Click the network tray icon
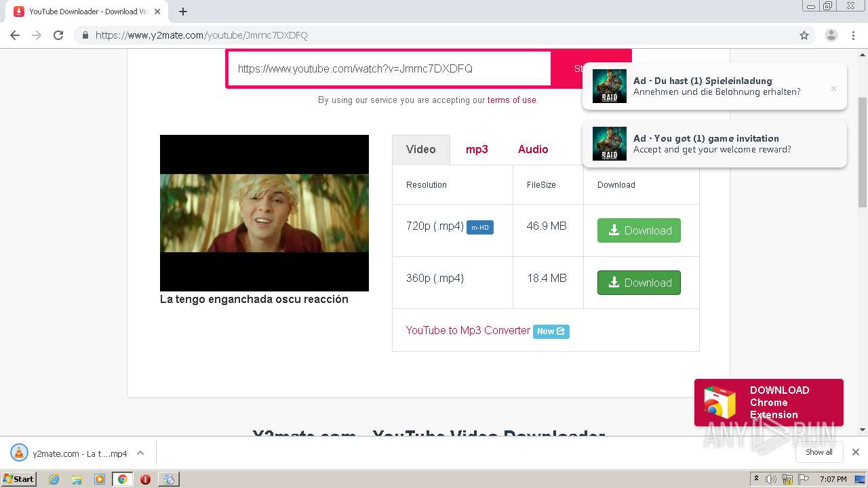This screenshot has width=868, height=488. tap(787, 479)
